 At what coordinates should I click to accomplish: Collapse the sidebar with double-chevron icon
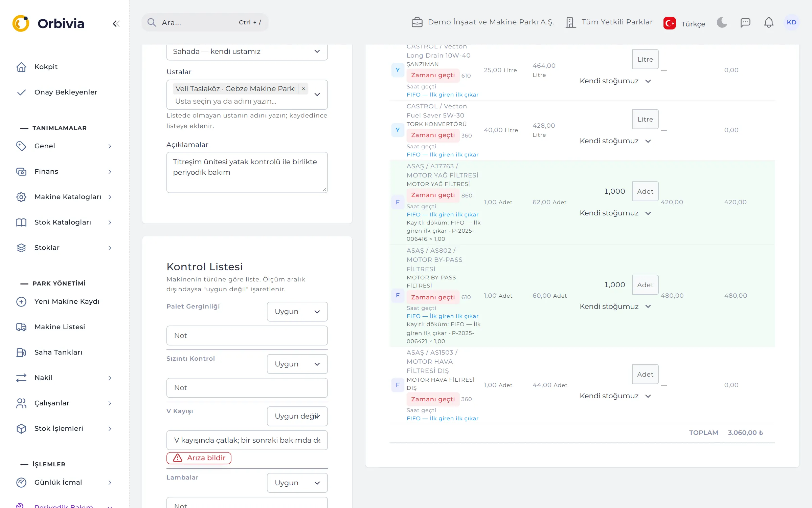(x=116, y=23)
